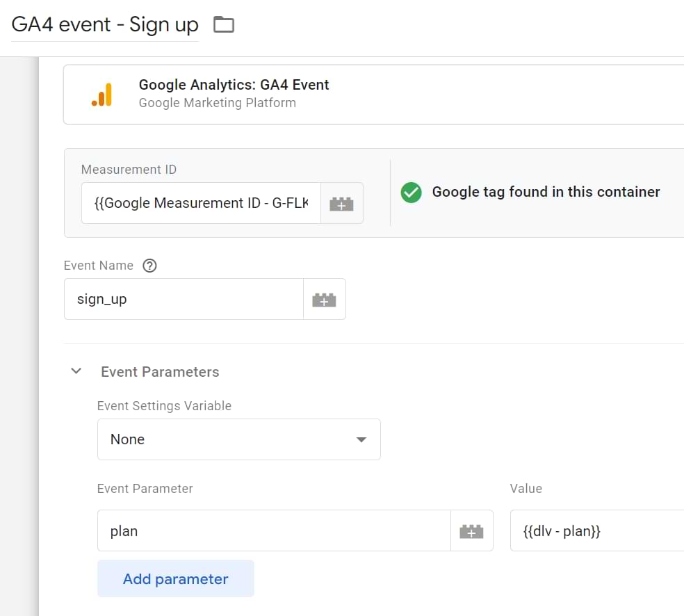
Task: Open variable picker next to Measurement ID
Action: [x=341, y=204]
